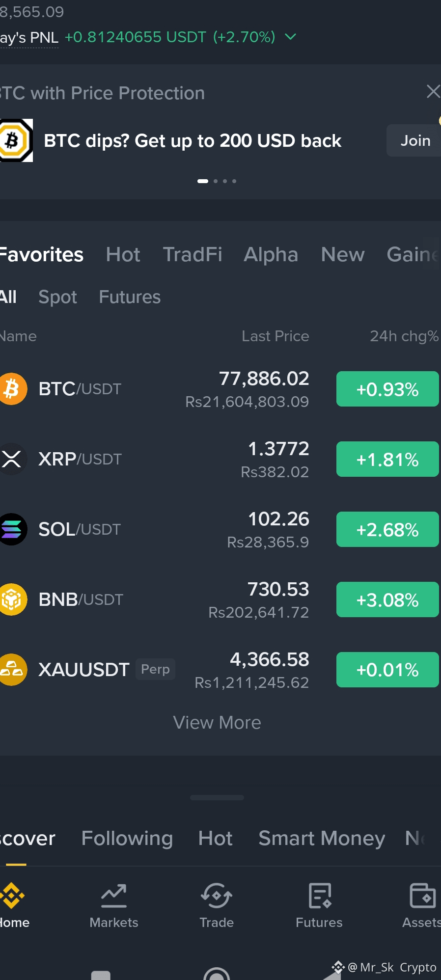The image size is (441, 980).
Task: Switch to the Alpha market tab
Action: (x=271, y=254)
